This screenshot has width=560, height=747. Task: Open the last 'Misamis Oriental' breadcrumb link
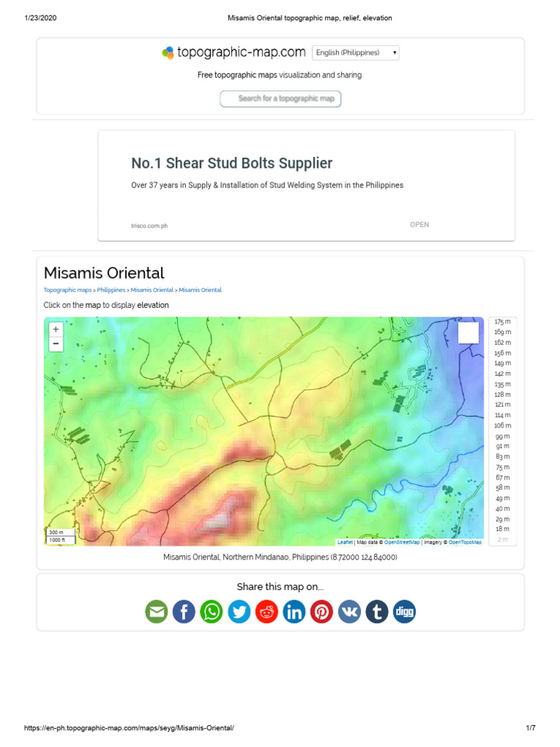coord(200,290)
